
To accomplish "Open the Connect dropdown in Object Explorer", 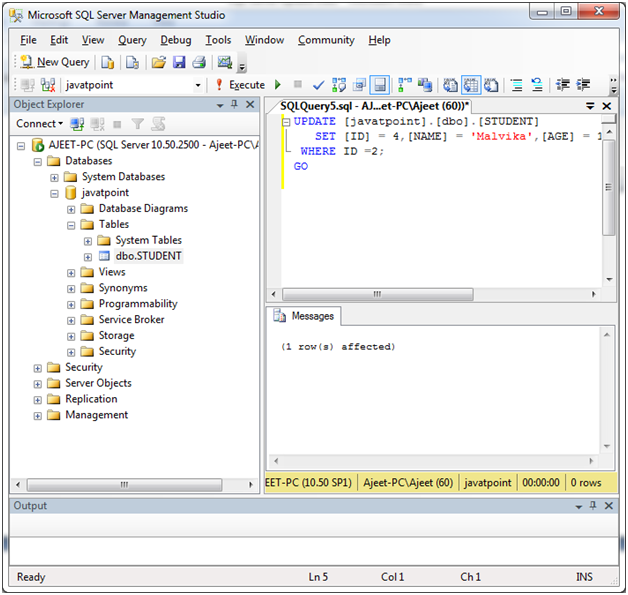I will click(x=39, y=124).
